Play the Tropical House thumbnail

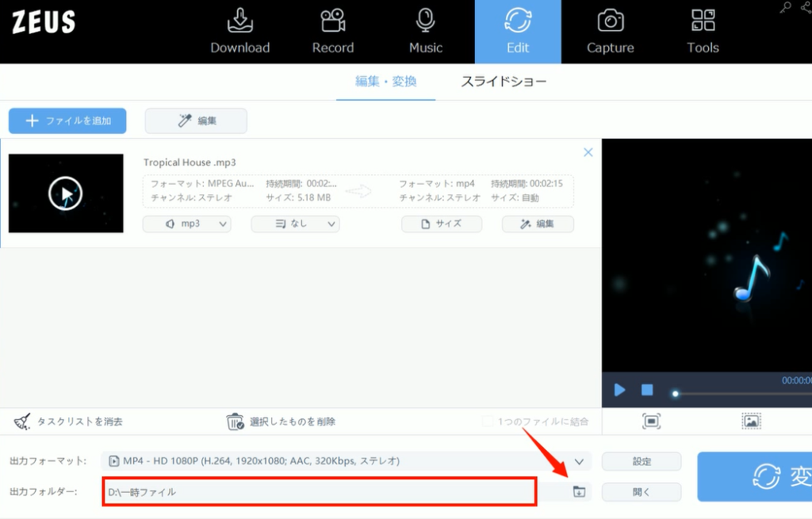(x=66, y=193)
